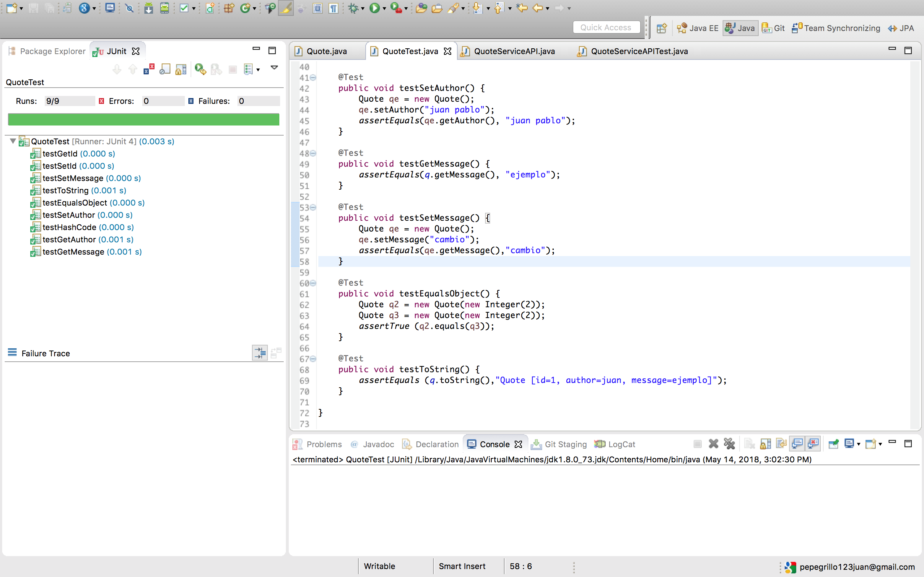Click the JUnit Rerun Test button

200,70
